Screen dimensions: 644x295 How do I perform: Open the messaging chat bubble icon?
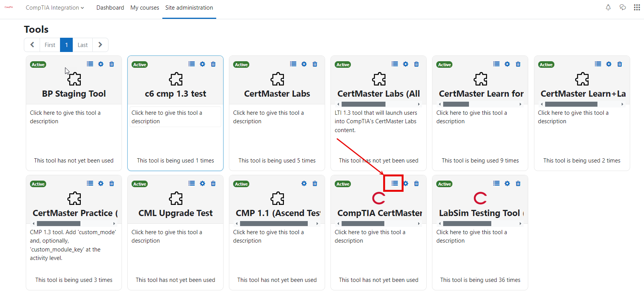tap(622, 7)
